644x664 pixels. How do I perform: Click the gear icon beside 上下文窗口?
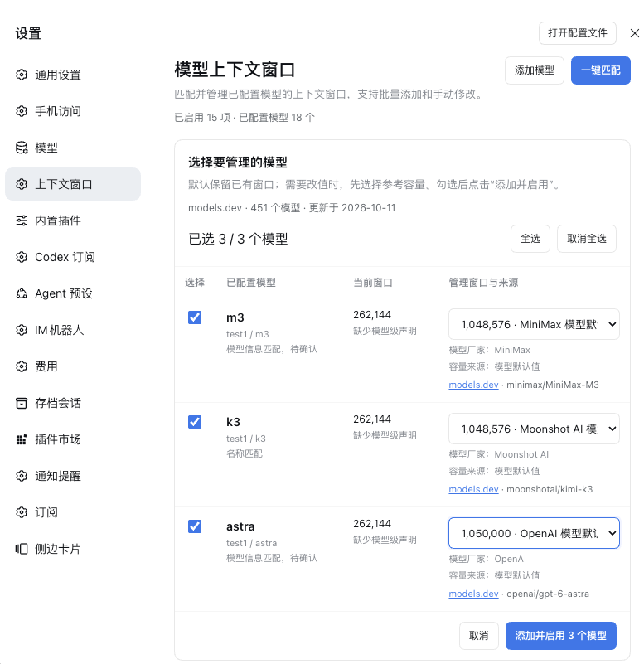pyautogui.click(x=22, y=184)
